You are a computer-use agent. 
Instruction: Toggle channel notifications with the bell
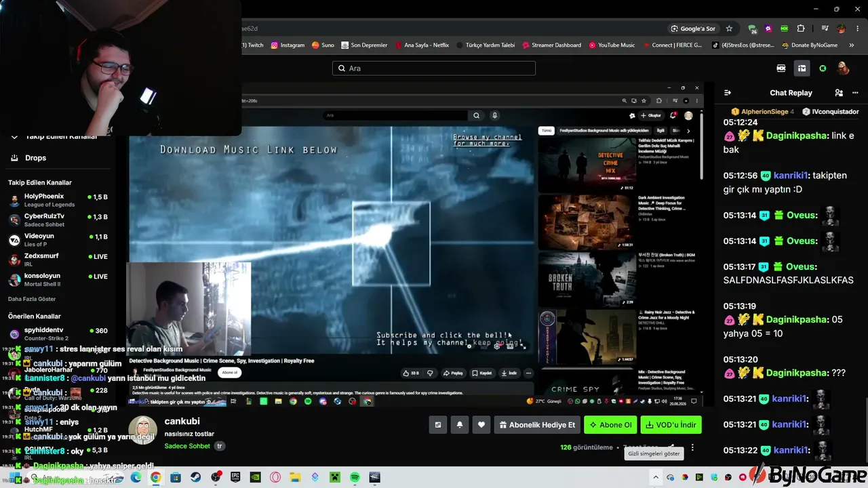(460, 425)
